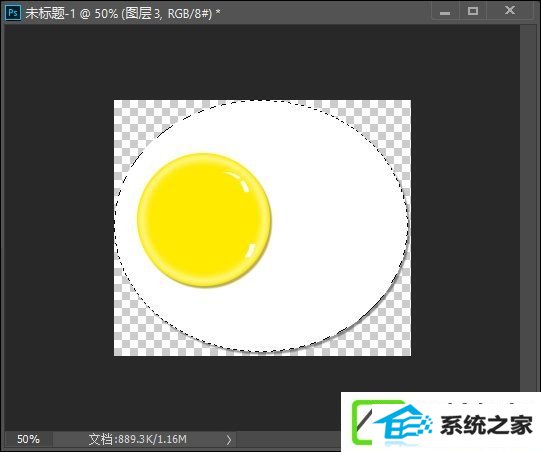Click the 系统之家 watermark text
This screenshot has height=452, width=541.
(486, 425)
